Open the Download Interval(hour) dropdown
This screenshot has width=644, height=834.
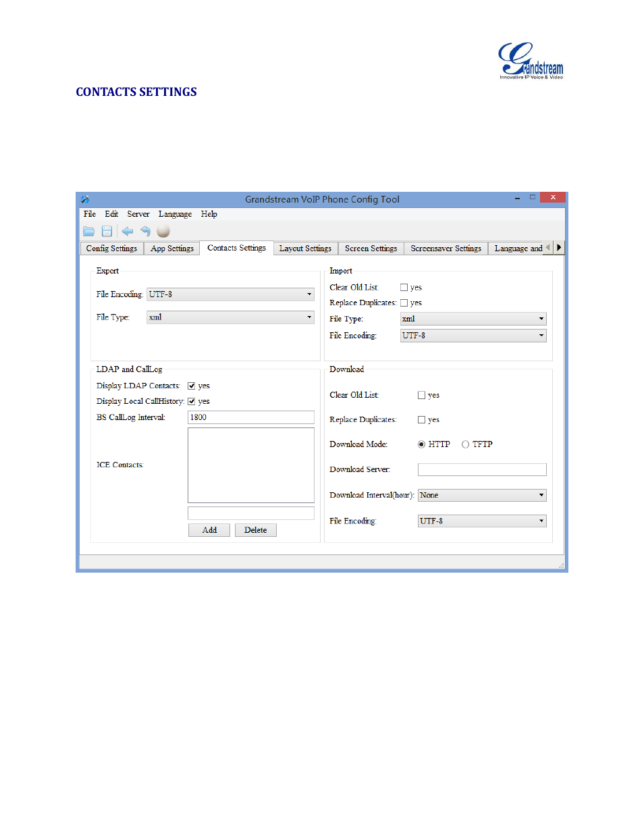tap(482, 496)
